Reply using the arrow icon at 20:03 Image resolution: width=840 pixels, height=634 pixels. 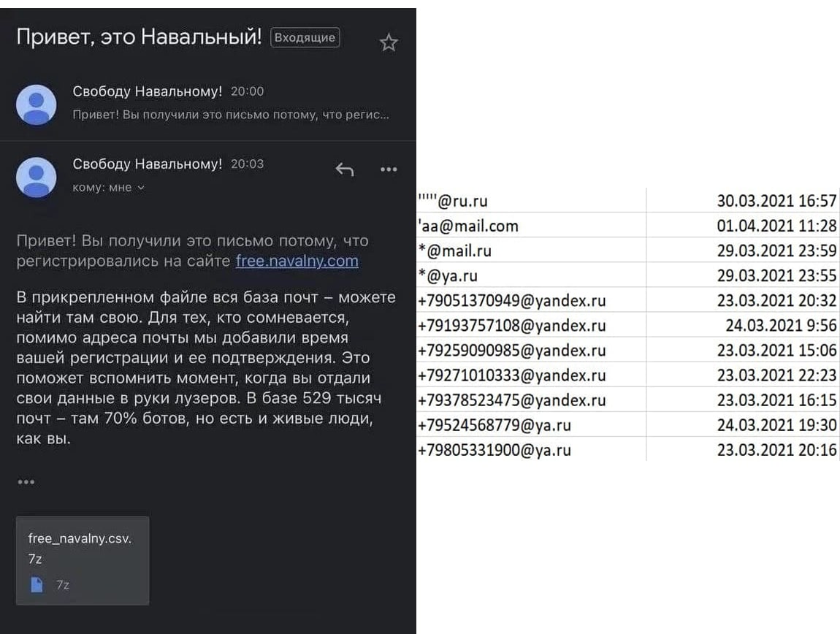345,169
